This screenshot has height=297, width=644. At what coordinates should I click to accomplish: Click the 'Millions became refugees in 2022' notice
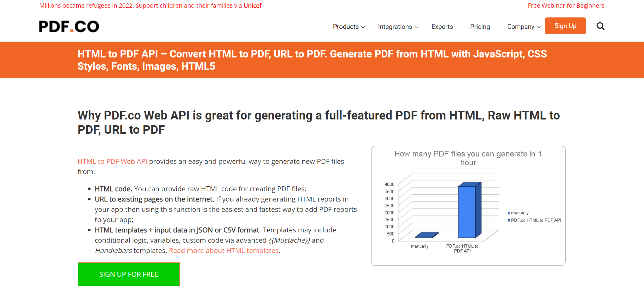(150, 6)
